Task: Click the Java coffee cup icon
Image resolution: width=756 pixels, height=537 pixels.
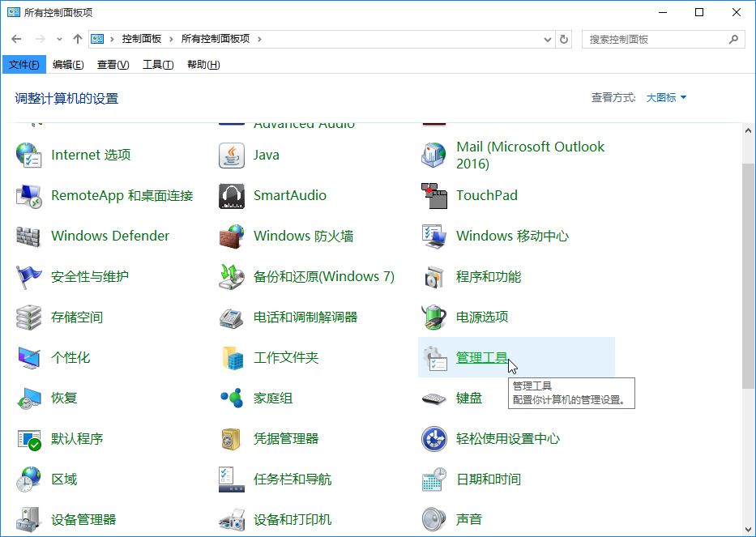Action: [x=232, y=156]
